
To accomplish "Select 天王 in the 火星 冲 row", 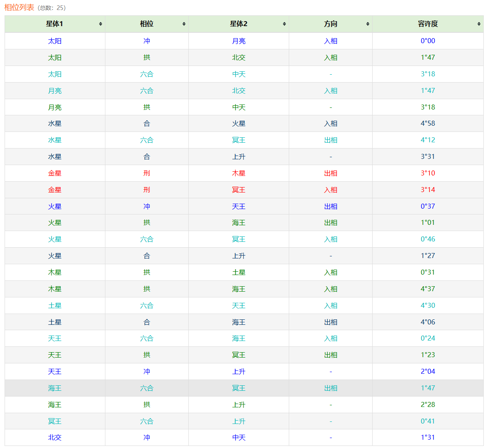I will point(239,207).
